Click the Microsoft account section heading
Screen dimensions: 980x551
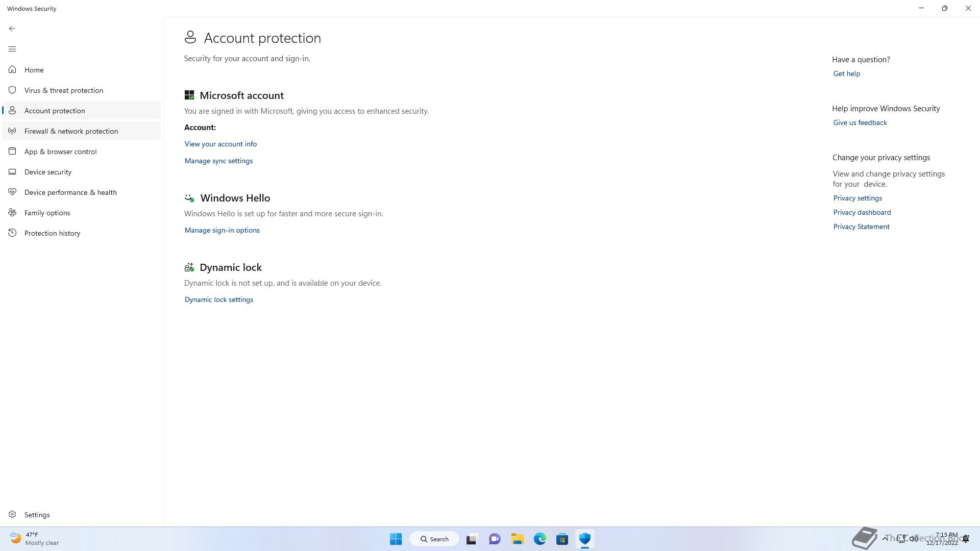(x=241, y=95)
